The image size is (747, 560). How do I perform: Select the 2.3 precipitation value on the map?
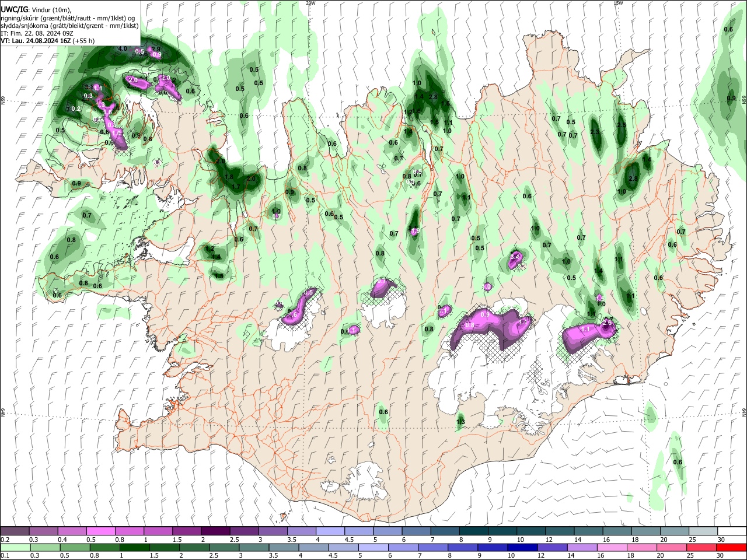tap(595, 132)
